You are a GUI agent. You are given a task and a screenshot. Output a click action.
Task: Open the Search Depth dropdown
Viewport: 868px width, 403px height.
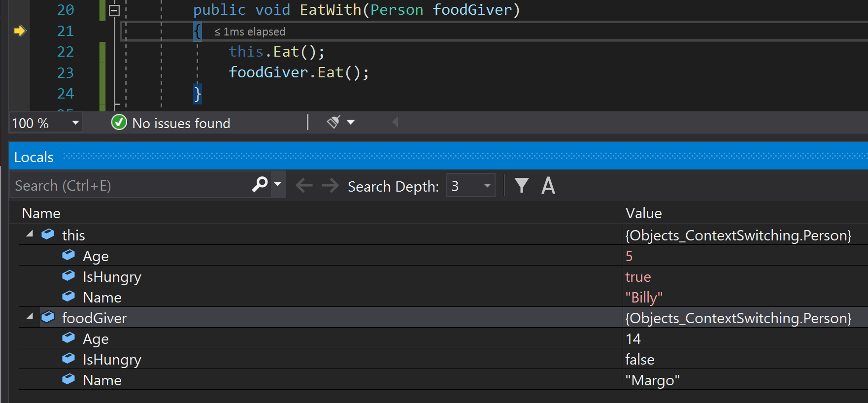tap(487, 186)
